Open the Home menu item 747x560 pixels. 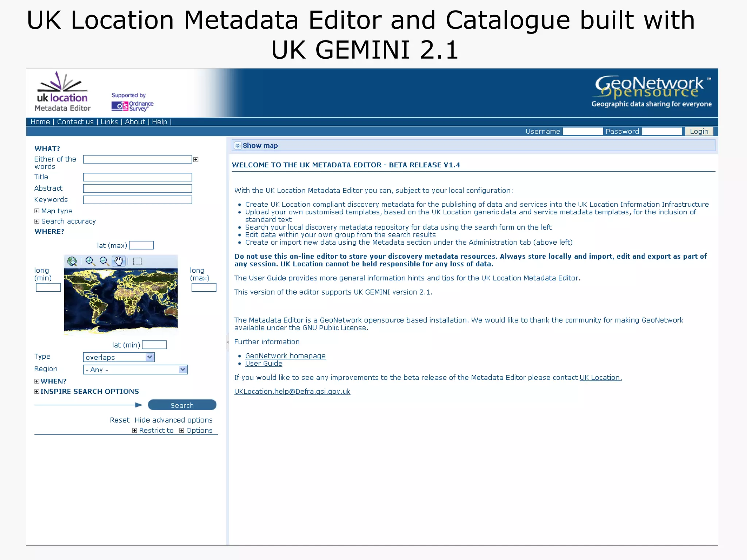pyautogui.click(x=40, y=122)
